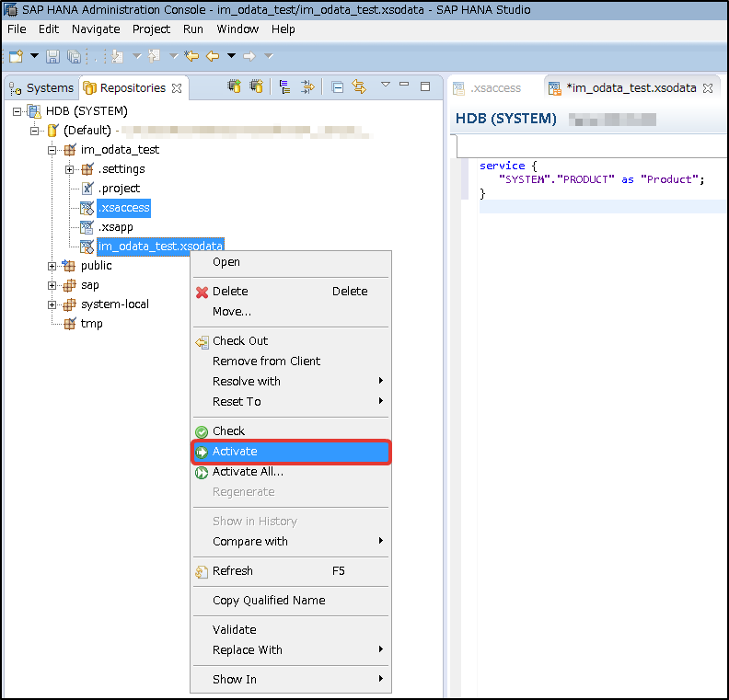The height and width of the screenshot is (700, 729).
Task: Open the Resolve with submenu
Action: click(x=291, y=382)
